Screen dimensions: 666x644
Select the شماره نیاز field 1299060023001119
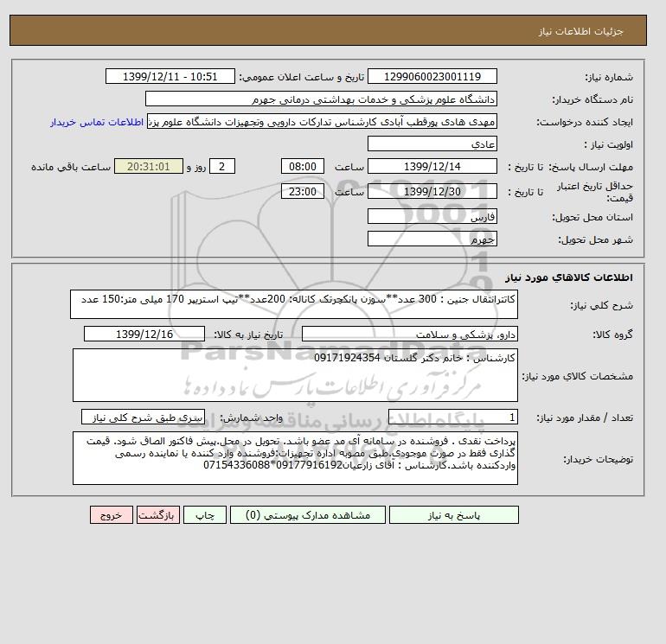(432, 77)
